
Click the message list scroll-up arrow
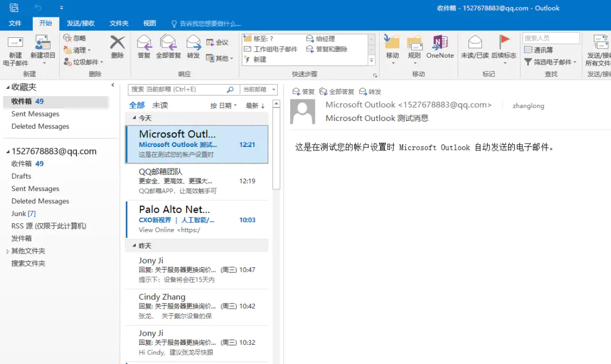click(276, 103)
